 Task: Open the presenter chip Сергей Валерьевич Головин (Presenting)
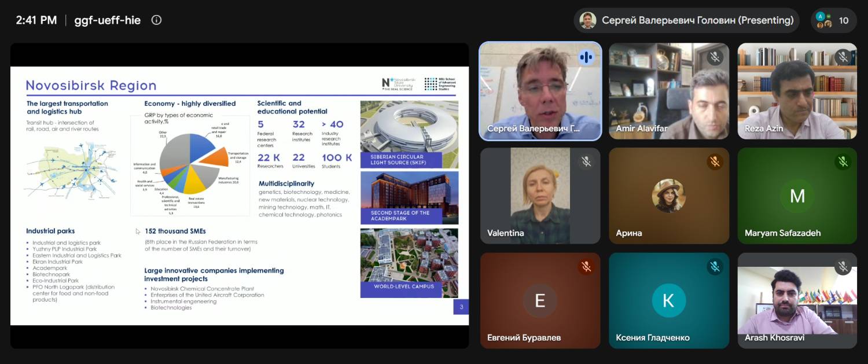pyautogui.click(x=687, y=20)
